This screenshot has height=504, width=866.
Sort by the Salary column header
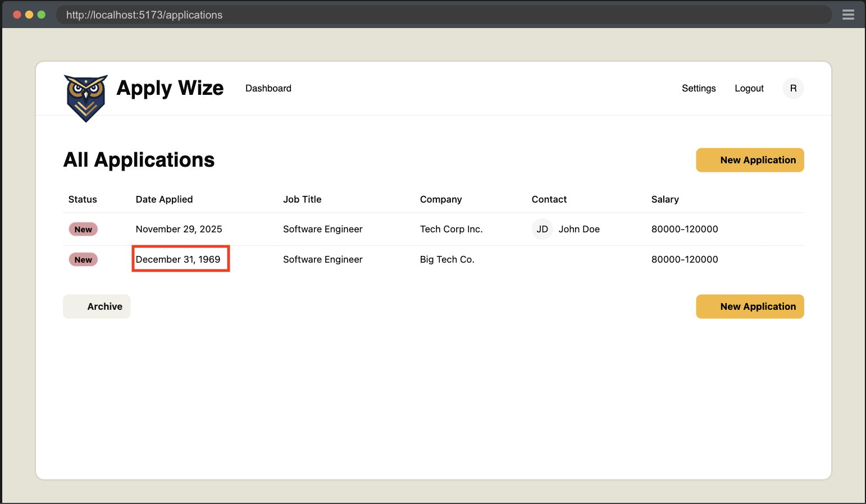click(x=665, y=199)
